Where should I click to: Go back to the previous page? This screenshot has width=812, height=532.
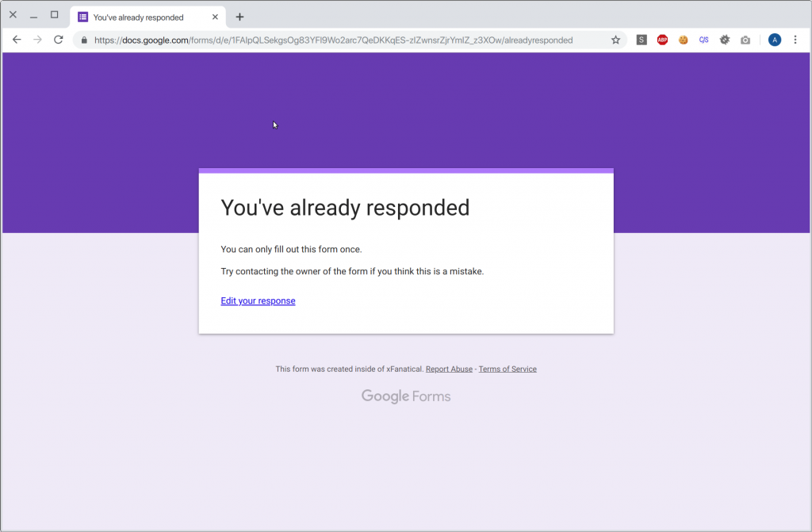pos(17,40)
